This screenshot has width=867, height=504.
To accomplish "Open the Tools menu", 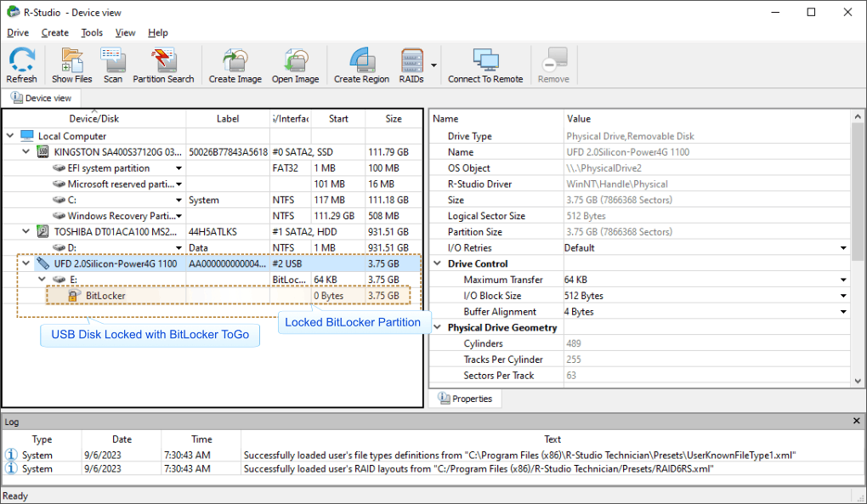I will pos(92,32).
